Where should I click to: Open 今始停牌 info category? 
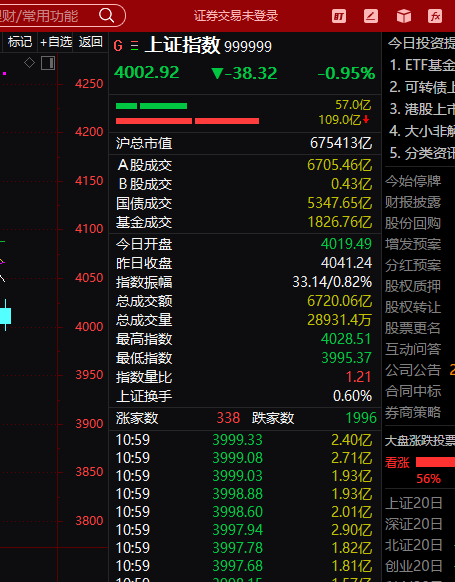pyautogui.click(x=413, y=181)
